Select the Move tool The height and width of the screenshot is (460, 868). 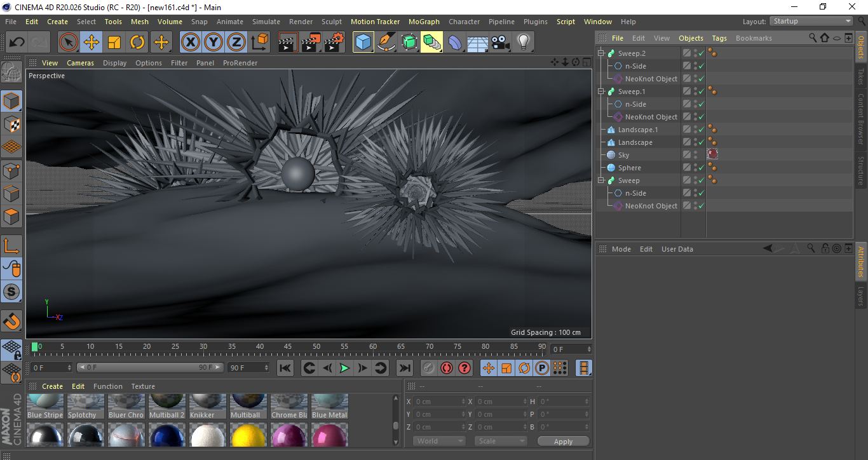pos(92,43)
